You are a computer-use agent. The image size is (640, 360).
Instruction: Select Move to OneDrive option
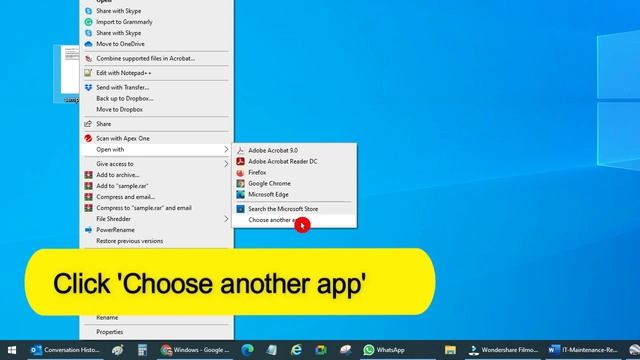[x=157, y=44]
